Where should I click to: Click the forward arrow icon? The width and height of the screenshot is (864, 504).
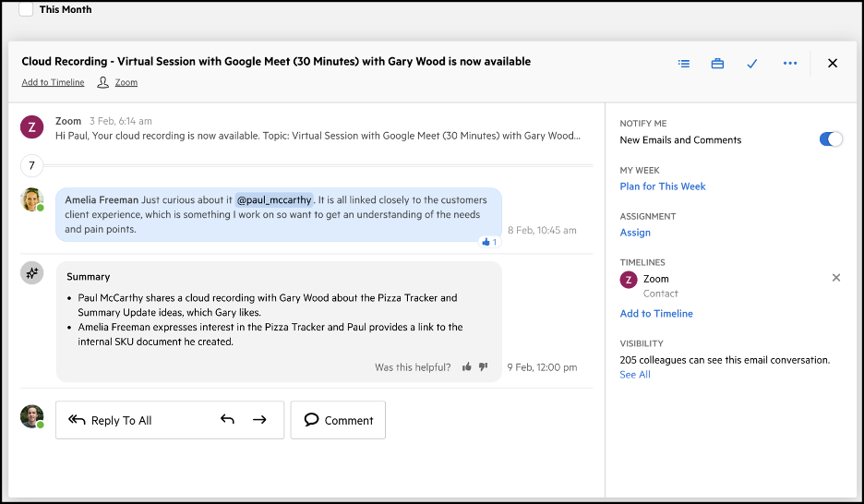[259, 420]
